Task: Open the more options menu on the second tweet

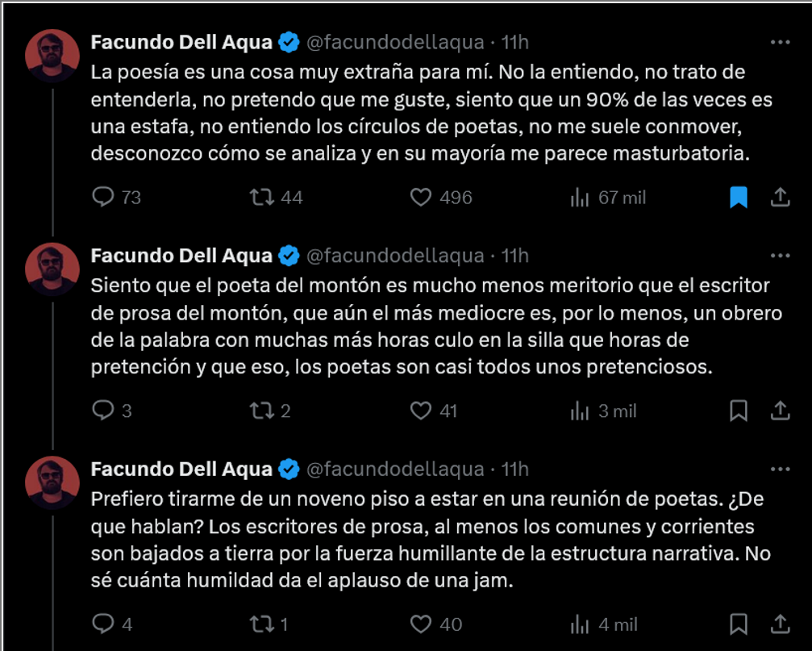Action: pyautogui.click(x=780, y=256)
